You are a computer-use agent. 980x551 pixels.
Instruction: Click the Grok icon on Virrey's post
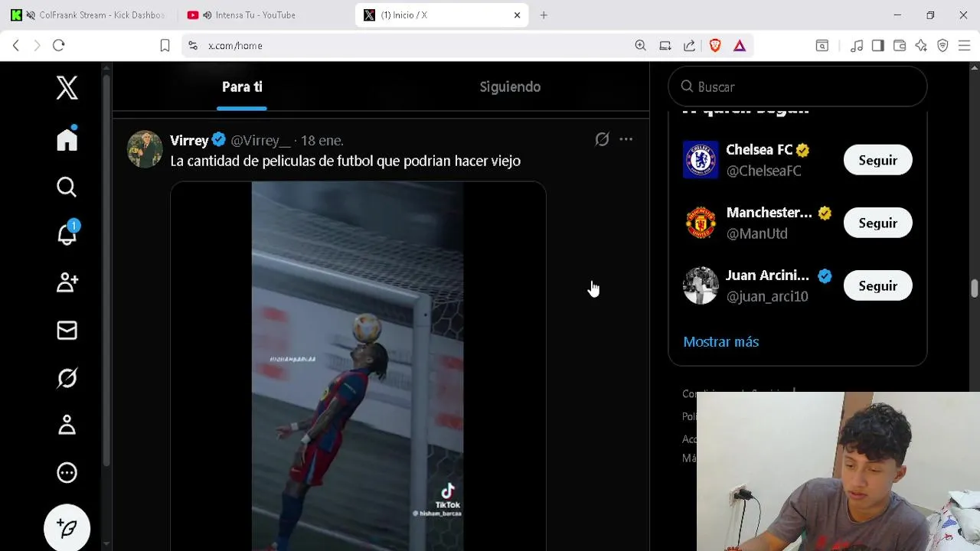point(602,139)
